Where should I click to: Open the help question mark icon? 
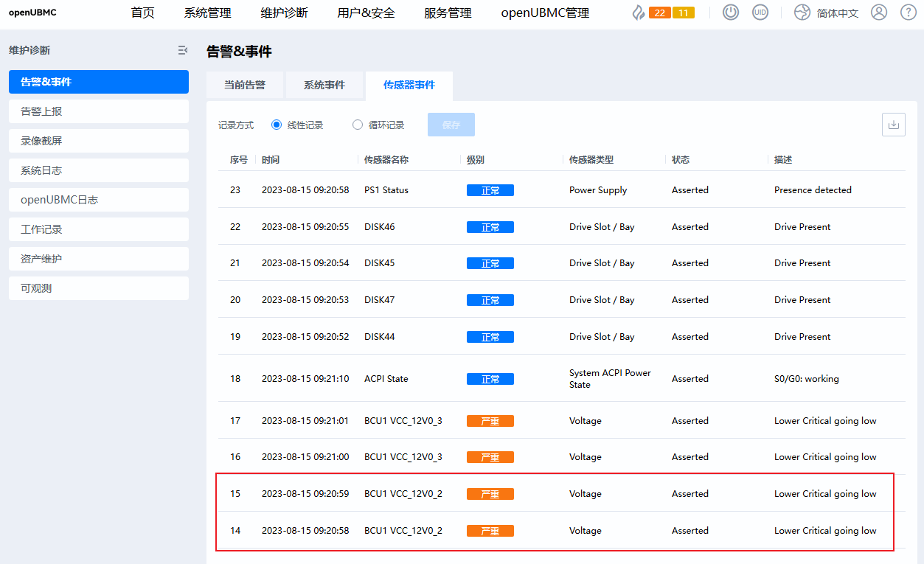[x=908, y=13]
